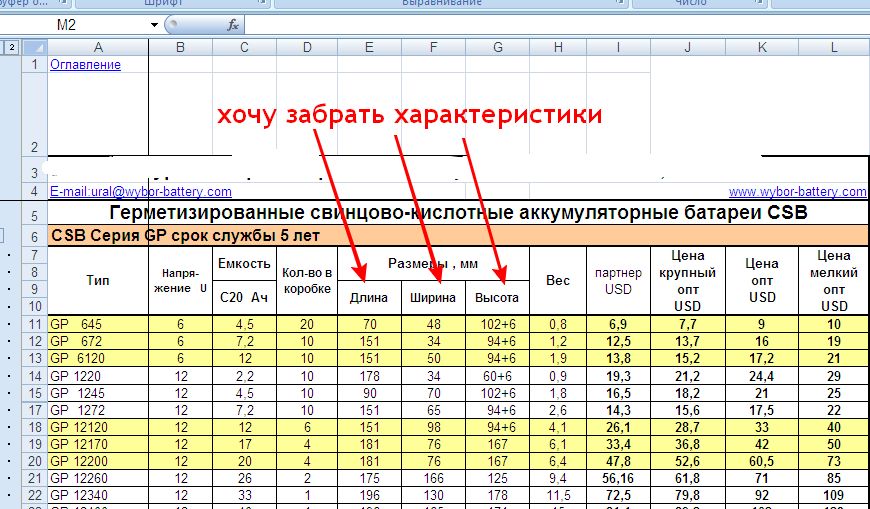Click the 'Ширина' header cell

[433, 298]
